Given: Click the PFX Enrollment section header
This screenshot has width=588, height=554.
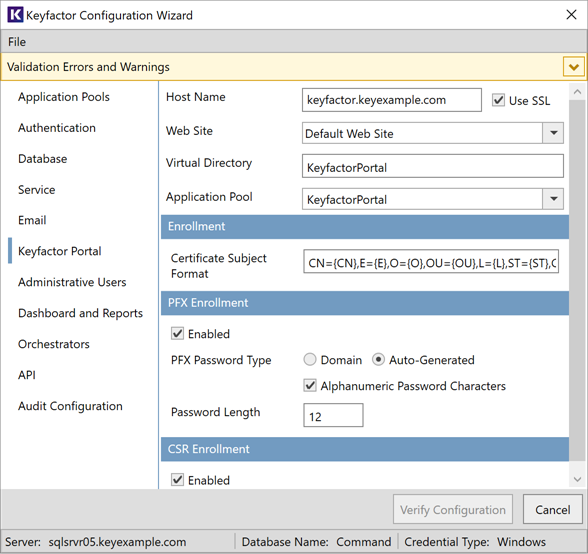Looking at the screenshot, I should coord(365,303).
